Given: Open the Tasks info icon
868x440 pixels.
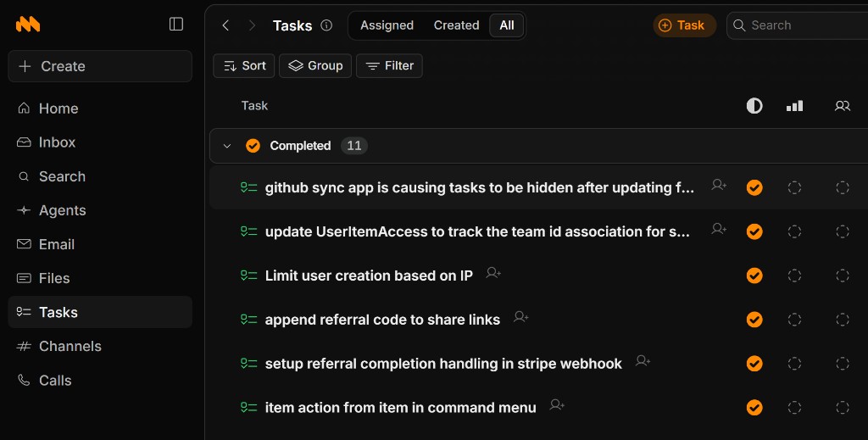Looking at the screenshot, I should click(326, 25).
